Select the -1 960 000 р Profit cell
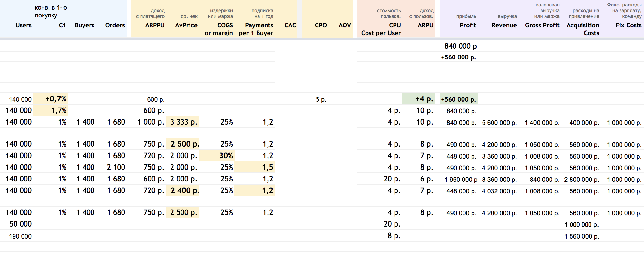The width and height of the screenshot is (644, 257). (x=460, y=180)
